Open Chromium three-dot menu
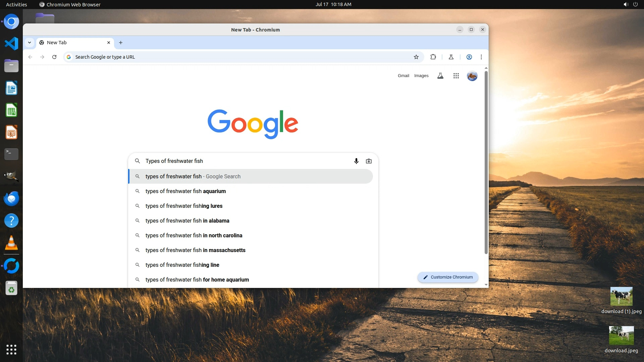 [481, 57]
